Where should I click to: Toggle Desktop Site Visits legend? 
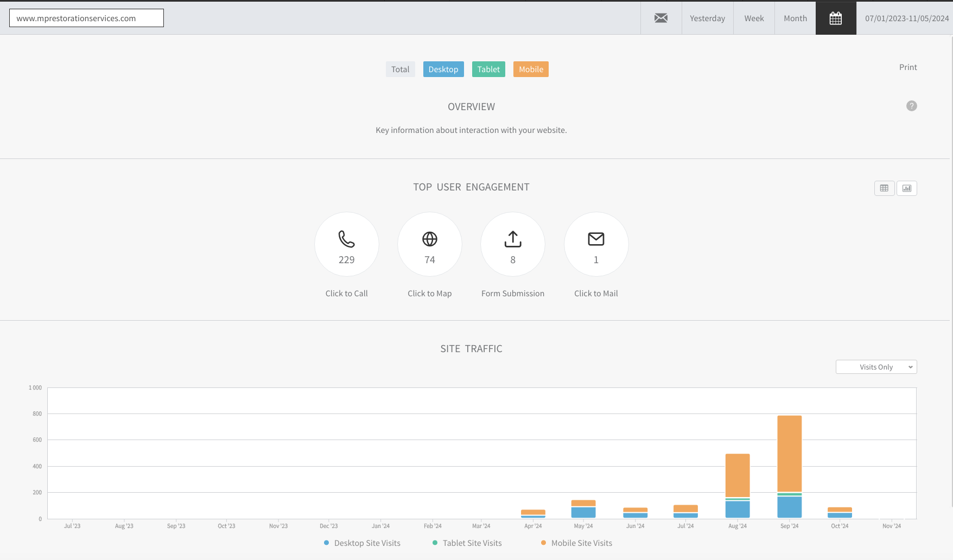(362, 543)
